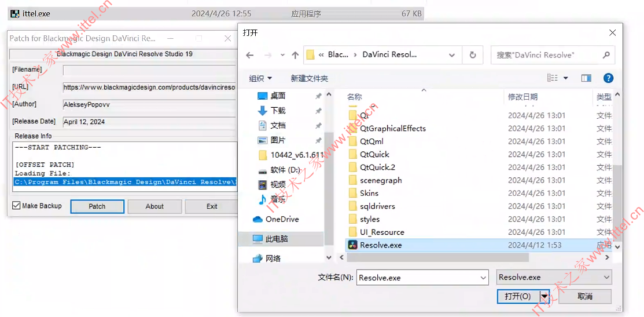Select 文档 in the navigation pane

278,125
